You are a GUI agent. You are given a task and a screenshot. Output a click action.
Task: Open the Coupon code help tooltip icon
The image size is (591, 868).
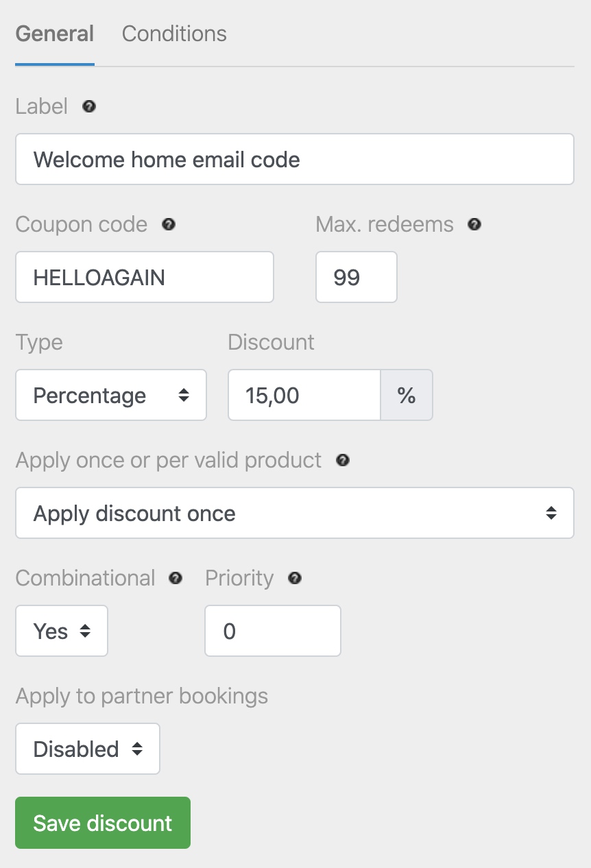[x=169, y=225]
